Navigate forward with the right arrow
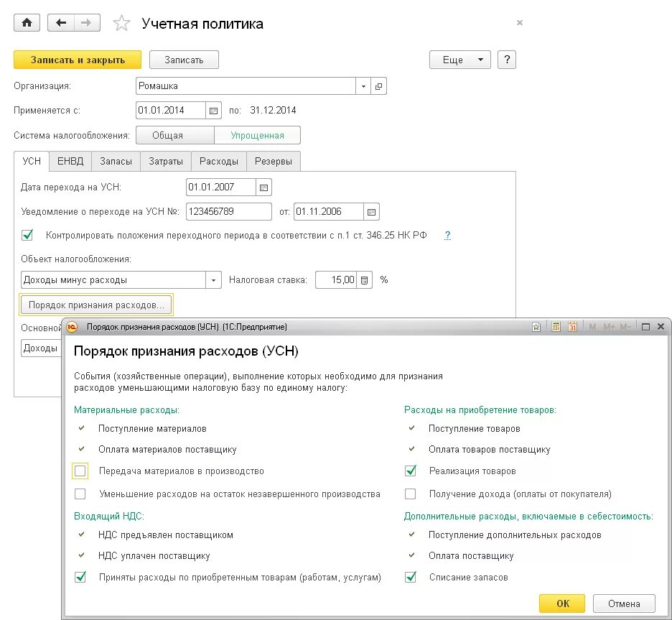Image resolution: width=672 pixels, height=620 pixels. click(87, 23)
